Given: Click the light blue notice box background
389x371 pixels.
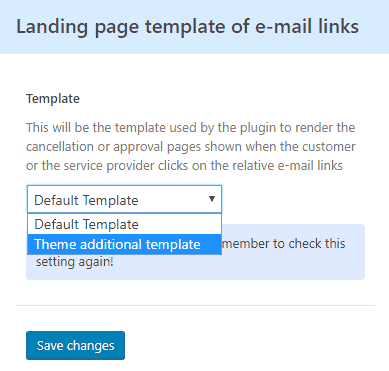Looking at the screenshot, I should pos(293,267).
